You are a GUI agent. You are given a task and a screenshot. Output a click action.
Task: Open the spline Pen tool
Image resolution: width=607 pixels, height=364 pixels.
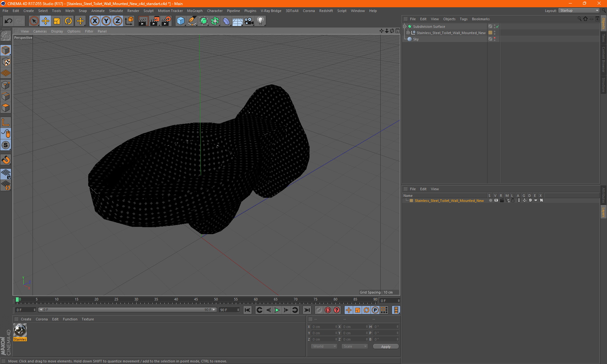click(192, 21)
